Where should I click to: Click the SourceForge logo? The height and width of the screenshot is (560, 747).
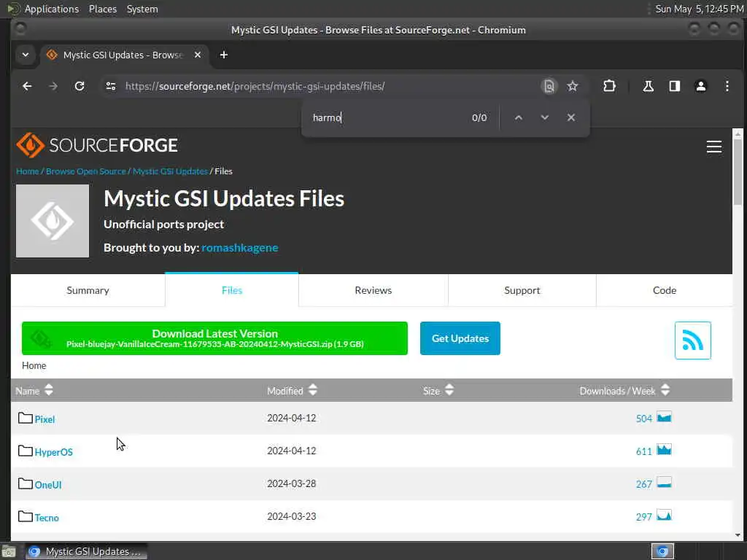pos(97,145)
